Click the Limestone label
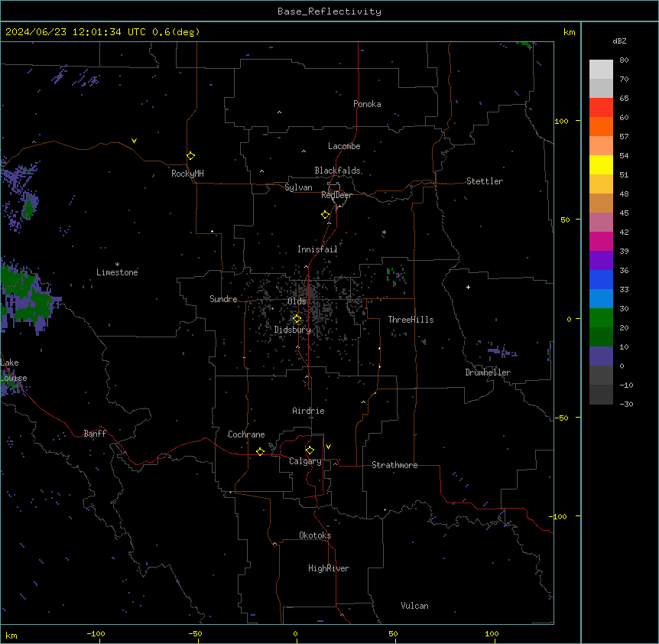Viewport: 659px width, 644px height. tap(117, 272)
